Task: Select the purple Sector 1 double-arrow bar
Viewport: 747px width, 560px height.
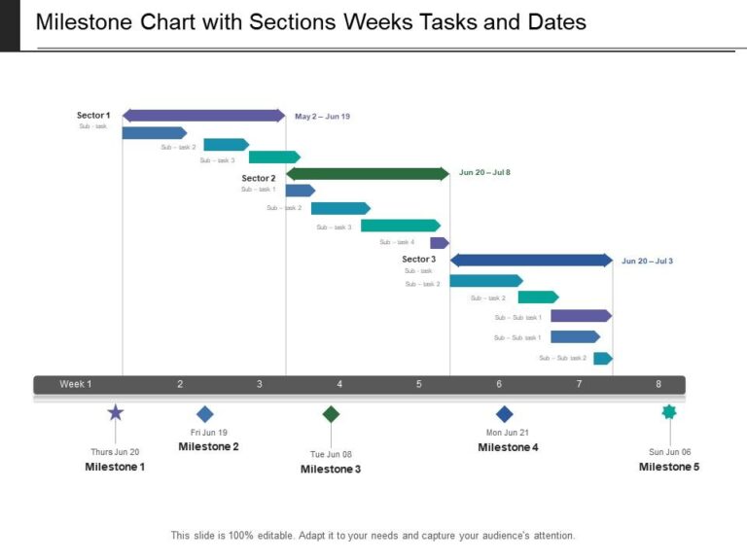Action: (x=204, y=116)
